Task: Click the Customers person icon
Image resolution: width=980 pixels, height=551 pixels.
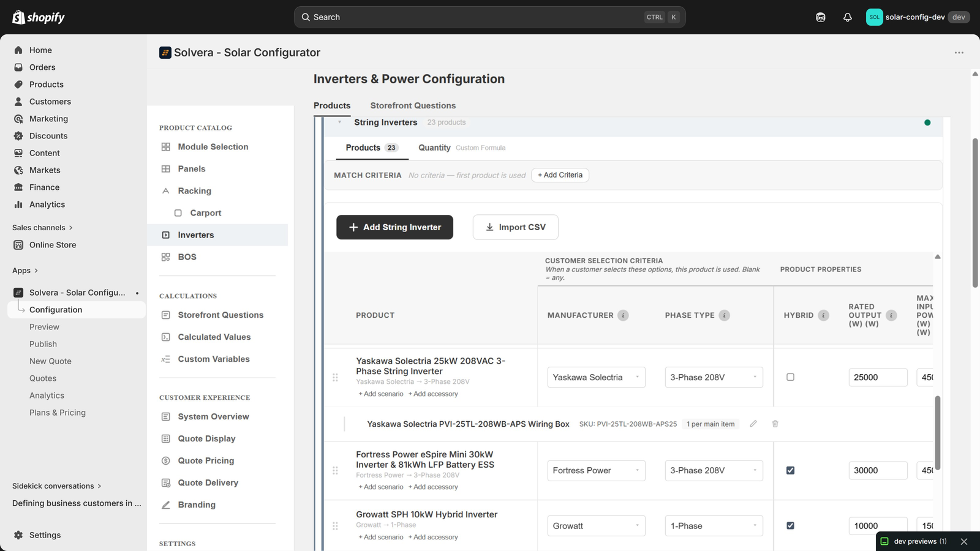Action: [x=18, y=102]
